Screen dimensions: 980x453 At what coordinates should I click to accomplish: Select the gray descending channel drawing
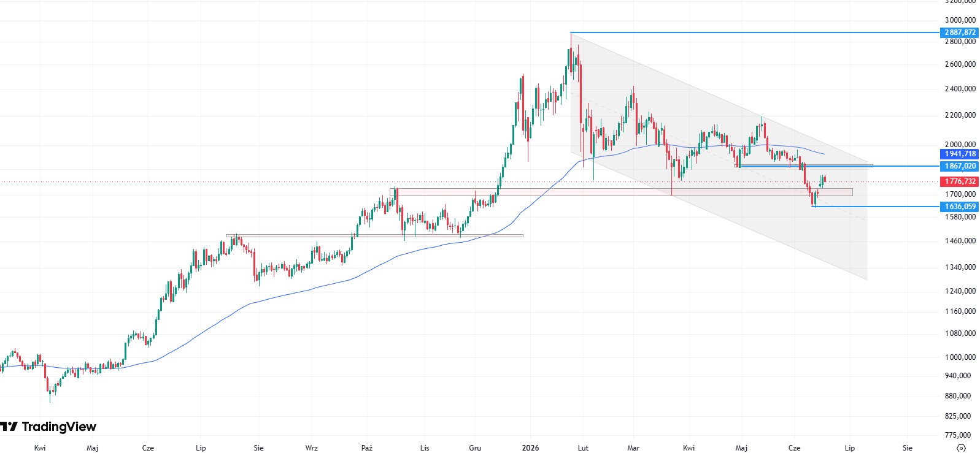(x=719, y=156)
